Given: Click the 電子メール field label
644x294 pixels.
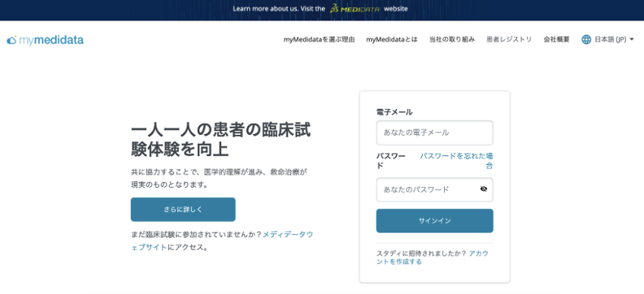Looking at the screenshot, I should point(394,111).
